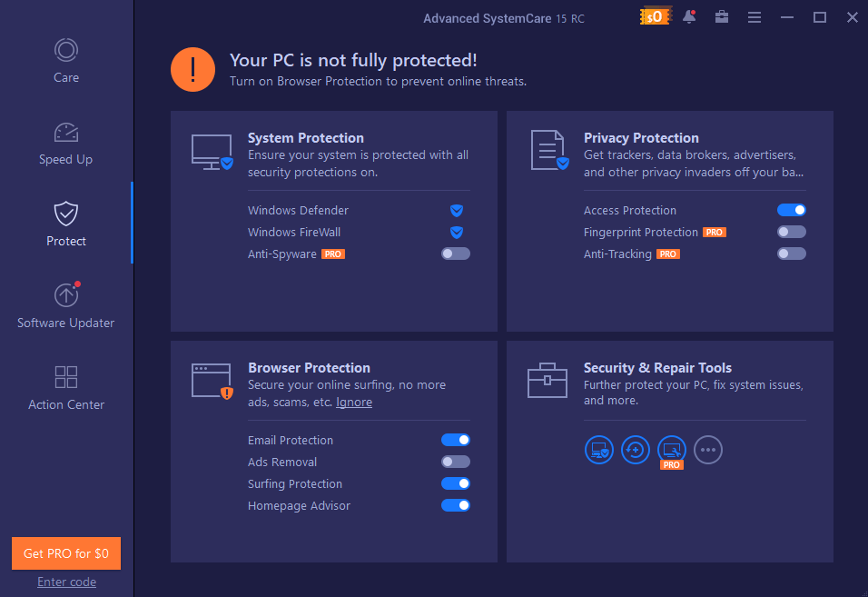Select the Protect tab
Screen dimensions: 868x597
[x=66, y=224]
